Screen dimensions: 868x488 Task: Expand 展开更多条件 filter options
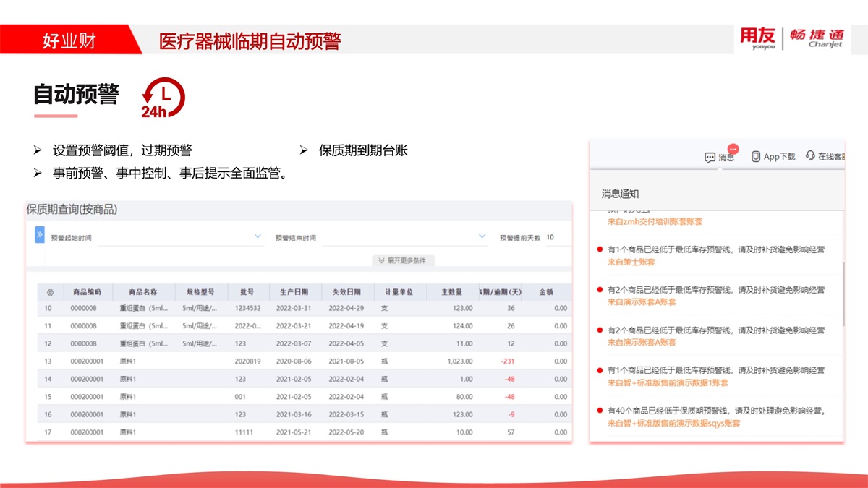tap(403, 260)
